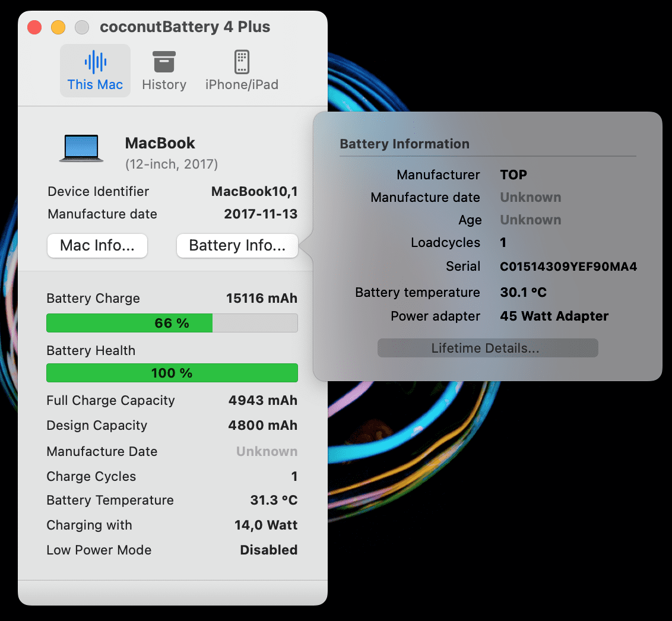672x621 pixels.
Task: Switch to the This Mac tab label
Action: (95, 84)
